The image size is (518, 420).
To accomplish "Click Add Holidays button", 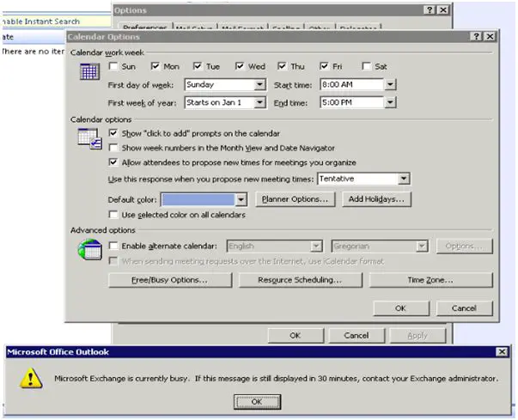I will [x=376, y=199].
